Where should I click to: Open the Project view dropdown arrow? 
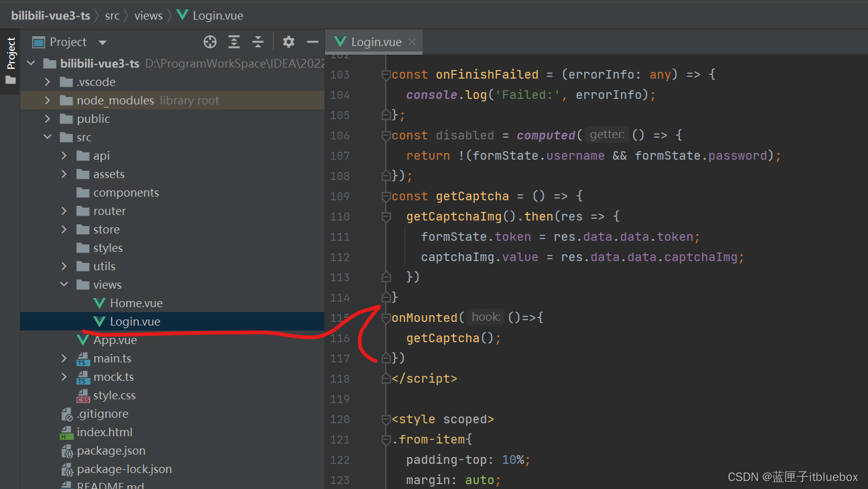click(x=103, y=42)
